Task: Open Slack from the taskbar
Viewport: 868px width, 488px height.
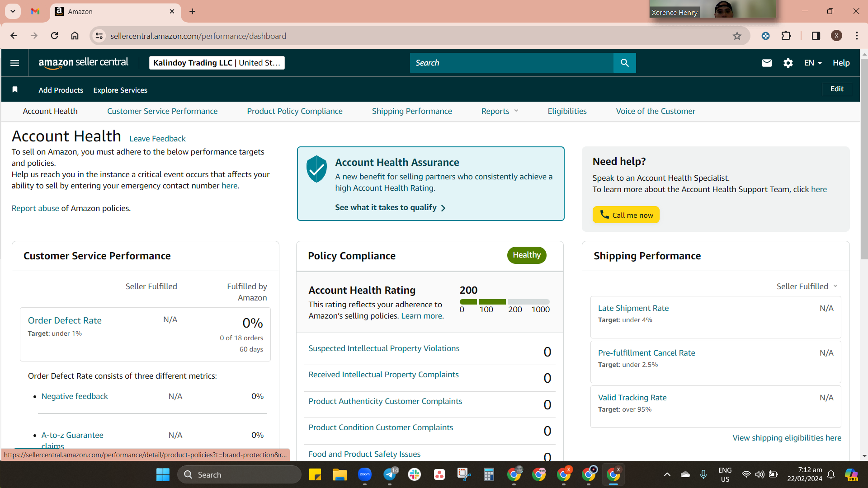Action: pos(415,474)
